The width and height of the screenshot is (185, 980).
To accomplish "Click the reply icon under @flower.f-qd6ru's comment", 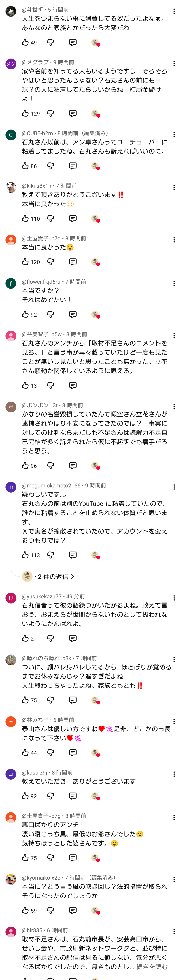I will (73, 314).
